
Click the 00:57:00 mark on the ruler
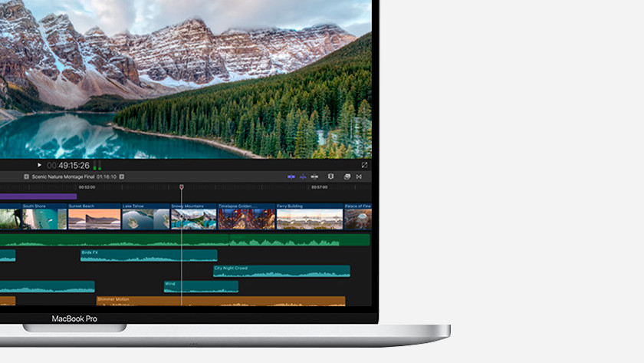pos(319,187)
